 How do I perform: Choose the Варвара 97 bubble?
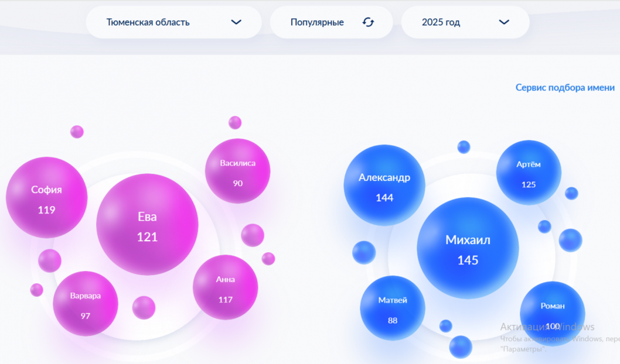(x=86, y=304)
